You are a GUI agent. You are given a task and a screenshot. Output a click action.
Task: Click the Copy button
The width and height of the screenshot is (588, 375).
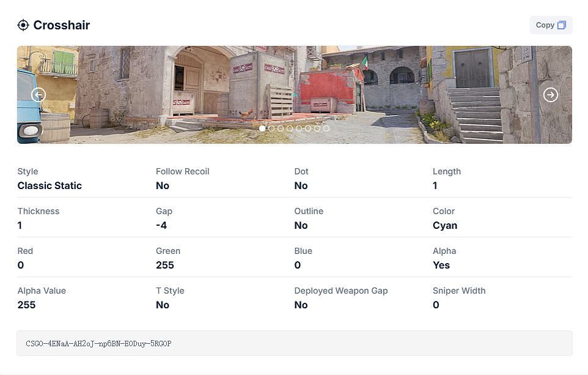(x=551, y=25)
